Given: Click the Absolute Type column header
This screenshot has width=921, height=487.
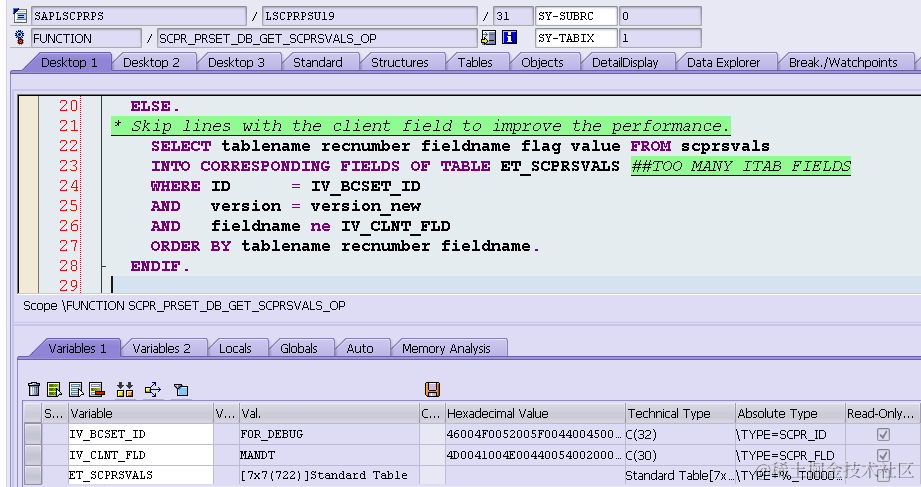Looking at the screenshot, I should [789, 413].
